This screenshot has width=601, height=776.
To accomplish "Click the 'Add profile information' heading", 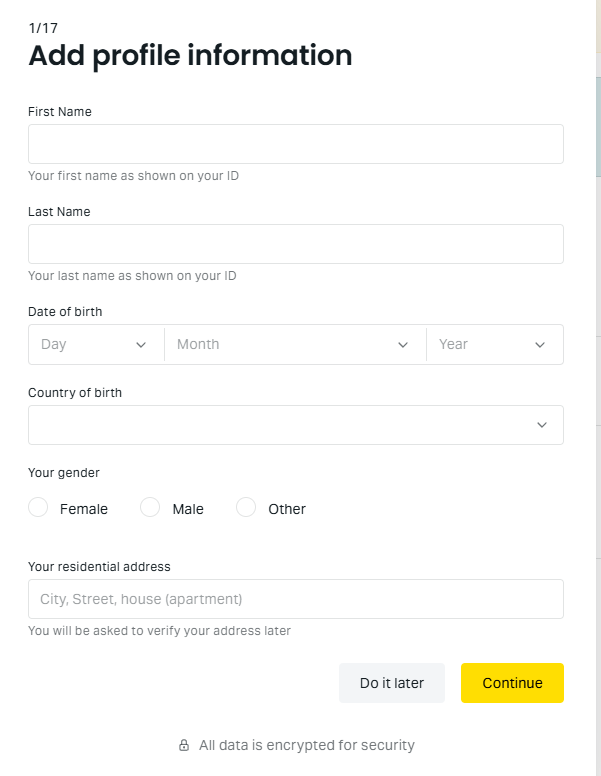I will [190, 56].
